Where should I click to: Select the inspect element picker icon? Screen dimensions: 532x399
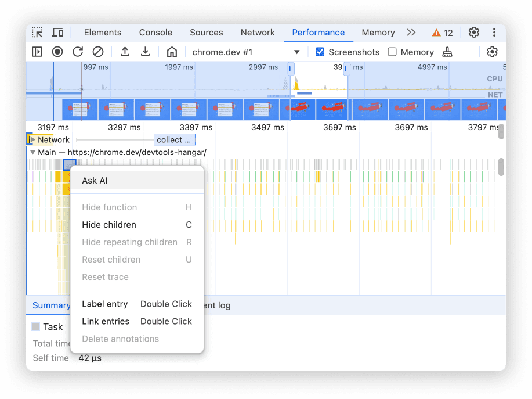[37, 33]
